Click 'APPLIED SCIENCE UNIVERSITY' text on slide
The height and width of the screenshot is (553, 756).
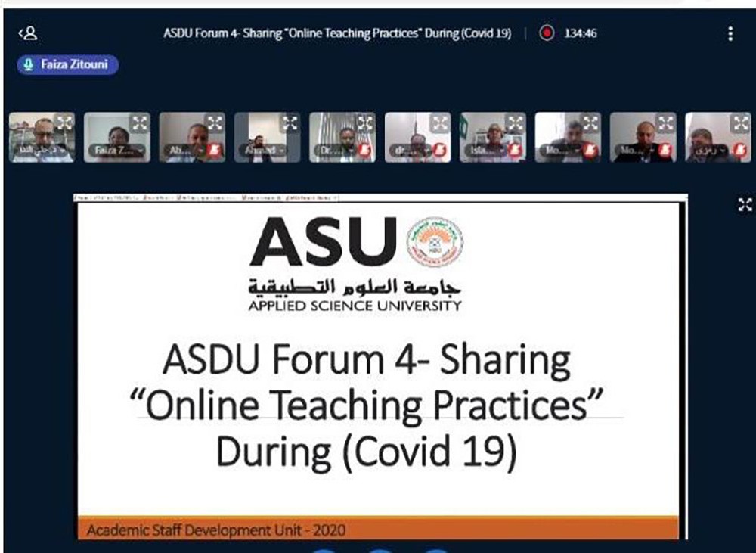click(x=355, y=306)
